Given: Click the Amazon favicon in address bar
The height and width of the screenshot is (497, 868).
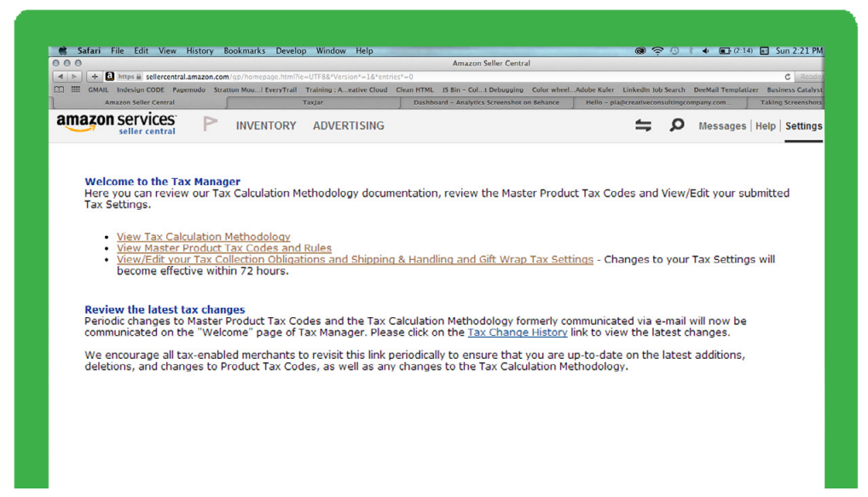Looking at the screenshot, I should [110, 77].
